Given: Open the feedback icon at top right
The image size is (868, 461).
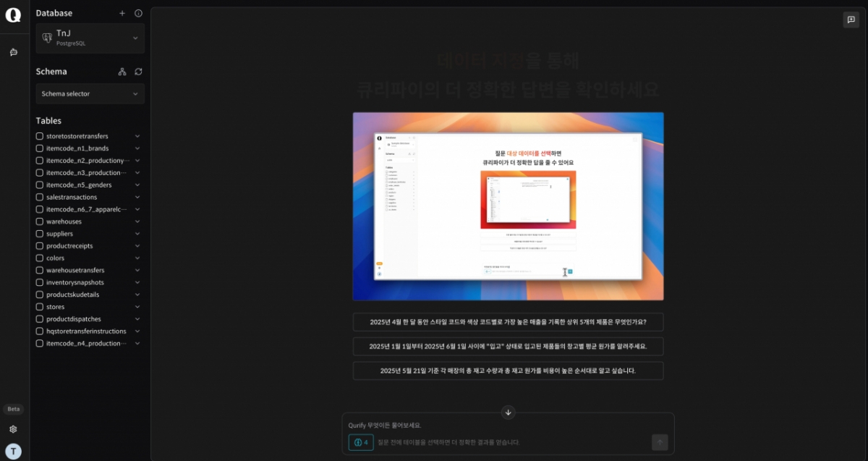Looking at the screenshot, I should [x=851, y=20].
